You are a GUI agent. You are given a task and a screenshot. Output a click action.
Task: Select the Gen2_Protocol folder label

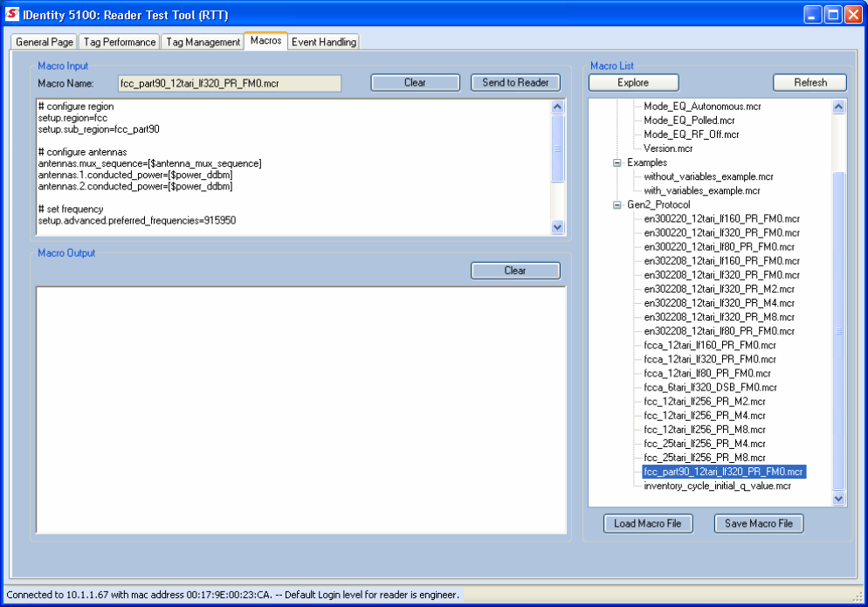(x=658, y=205)
